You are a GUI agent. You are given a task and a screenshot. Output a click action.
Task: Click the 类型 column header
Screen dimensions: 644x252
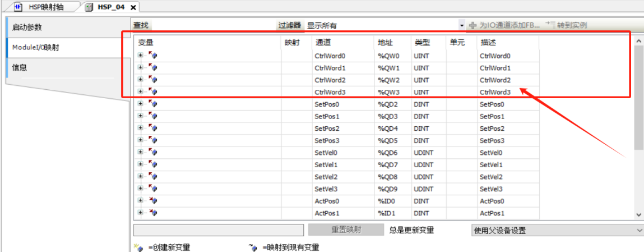click(x=428, y=42)
